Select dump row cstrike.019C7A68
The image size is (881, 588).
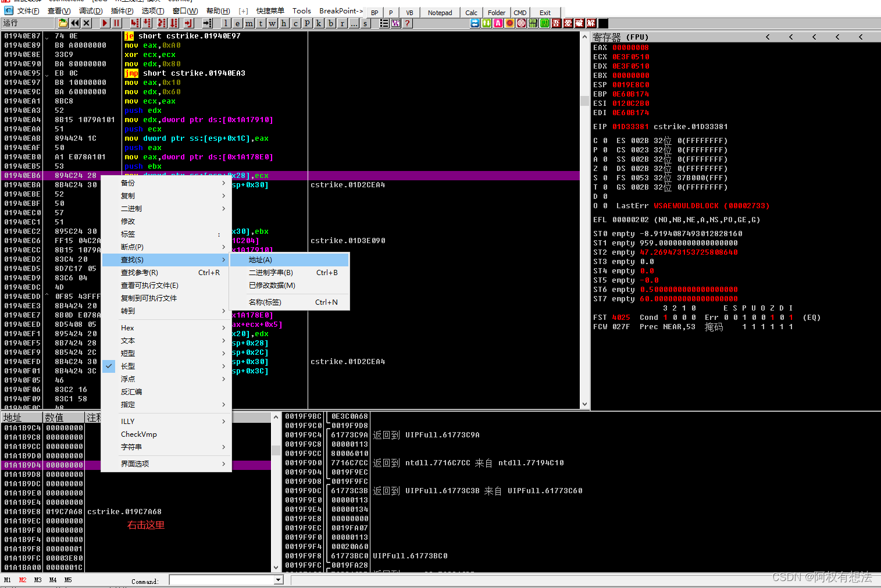pyautogui.click(x=137, y=512)
